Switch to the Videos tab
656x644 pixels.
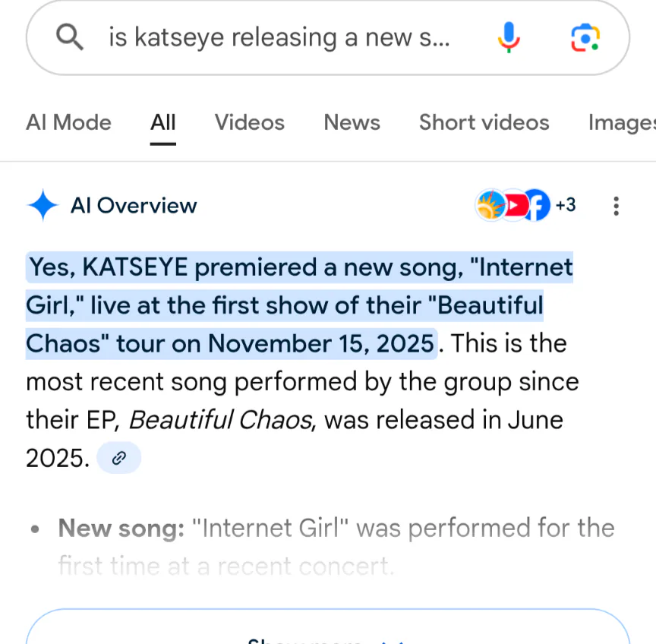pyautogui.click(x=249, y=122)
